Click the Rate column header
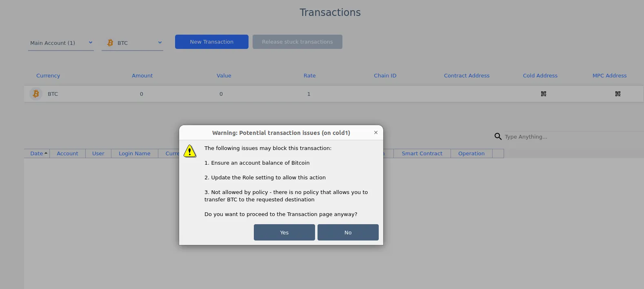Viewport: 644px width, 289px height. click(310, 75)
